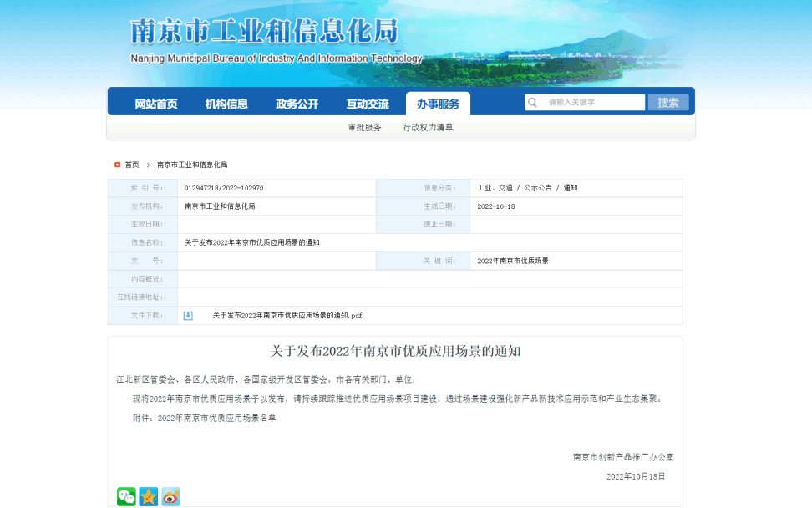Open the 审批服务 submenu item
812x508 pixels.
coord(364,127)
